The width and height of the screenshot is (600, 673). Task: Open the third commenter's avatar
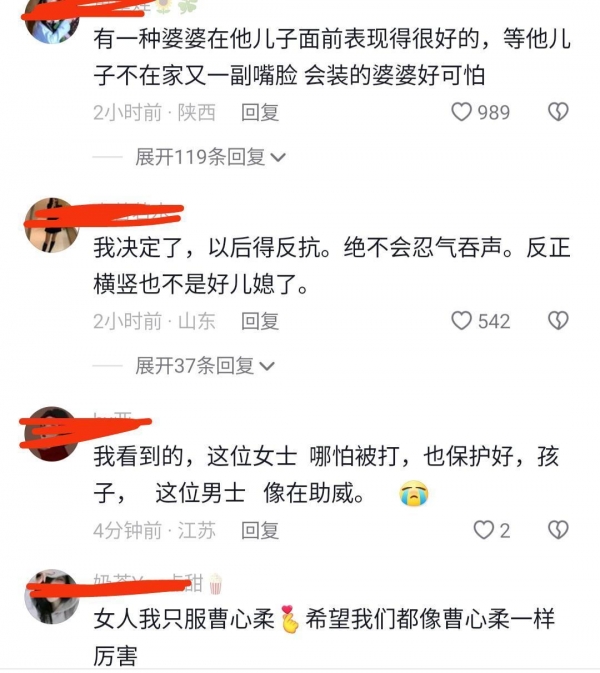click(52, 434)
